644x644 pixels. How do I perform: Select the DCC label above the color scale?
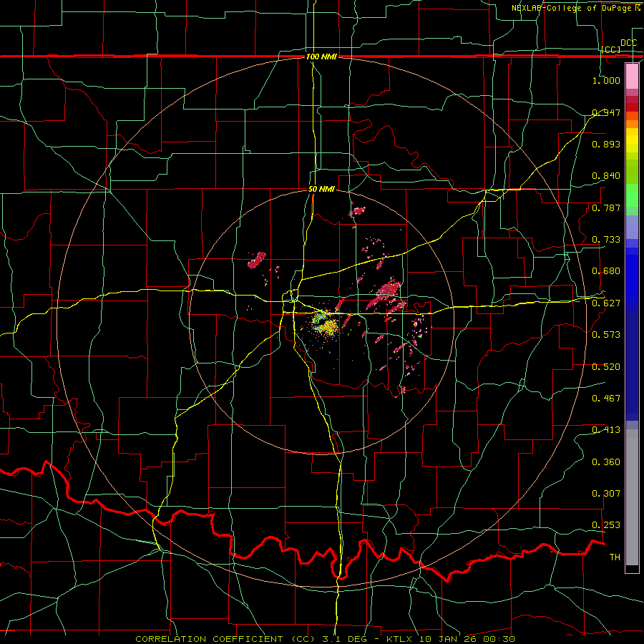pos(628,43)
